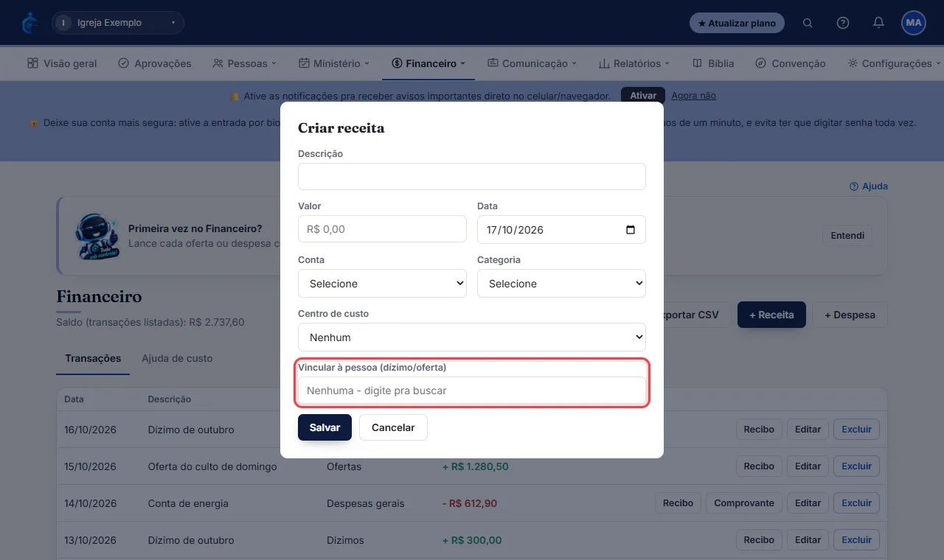Viewport: 944px width, 560px height.
Task: Open the search magnifier icon
Action: click(808, 23)
